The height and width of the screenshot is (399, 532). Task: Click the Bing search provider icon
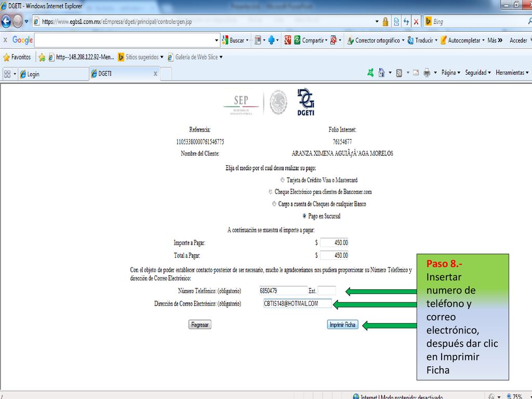click(x=428, y=21)
